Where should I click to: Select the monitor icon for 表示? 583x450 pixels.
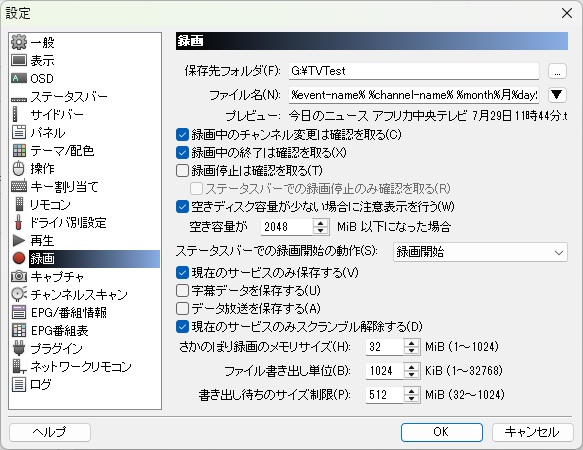tap(19, 60)
